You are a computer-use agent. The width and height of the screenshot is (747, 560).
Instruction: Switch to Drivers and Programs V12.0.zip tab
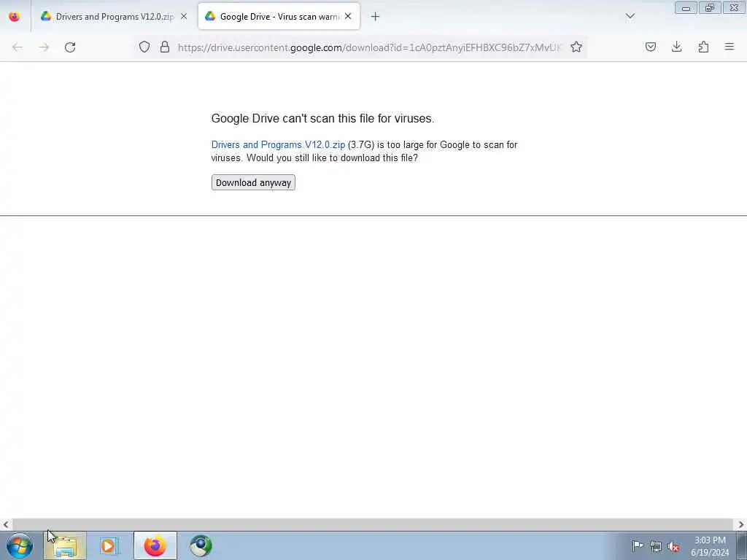[x=108, y=17]
